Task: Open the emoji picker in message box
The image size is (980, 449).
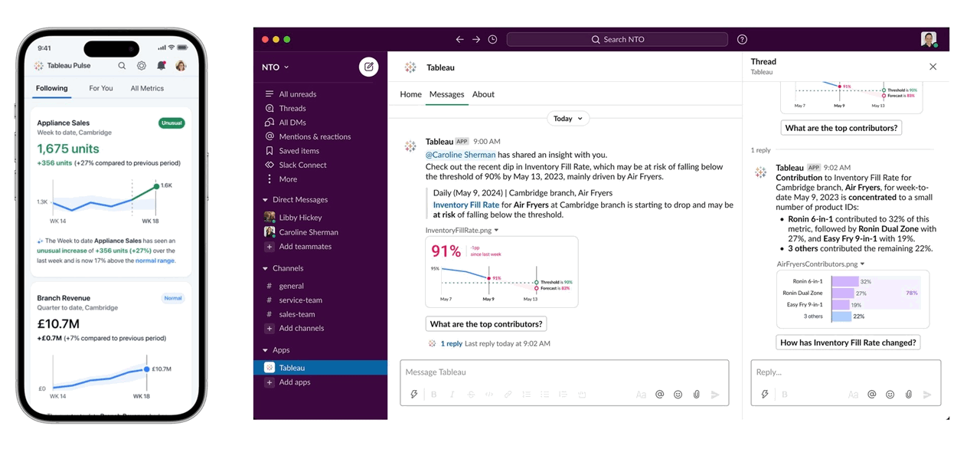Action: pos(678,395)
